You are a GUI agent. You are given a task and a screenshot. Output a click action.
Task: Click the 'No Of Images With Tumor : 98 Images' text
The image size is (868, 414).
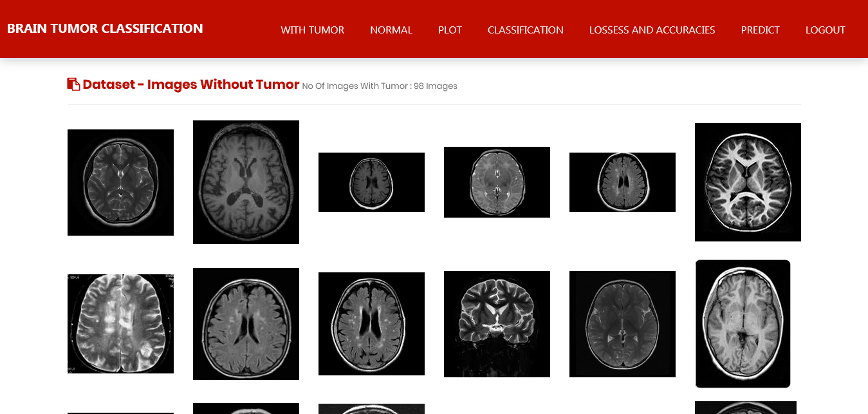pyautogui.click(x=380, y=86)
